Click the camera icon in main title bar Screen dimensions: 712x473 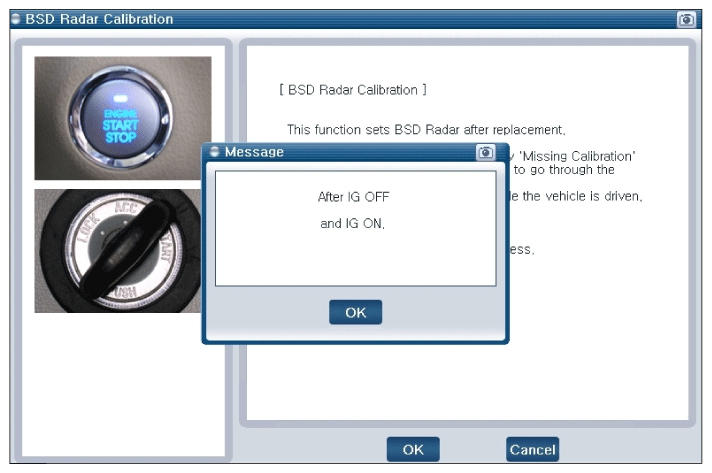pos(686,19)
